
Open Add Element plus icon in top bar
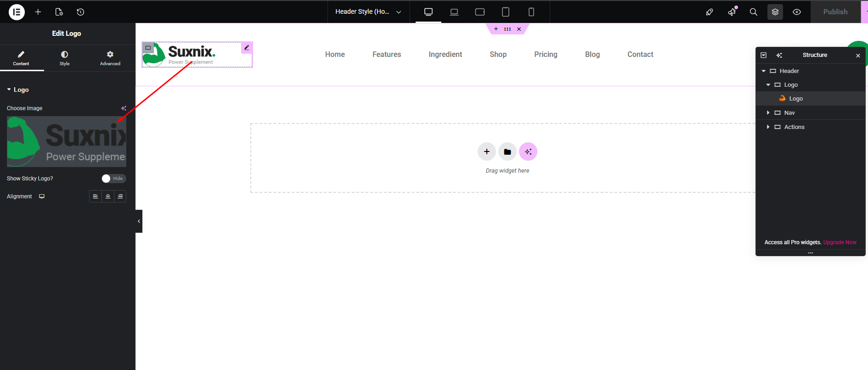38,12
